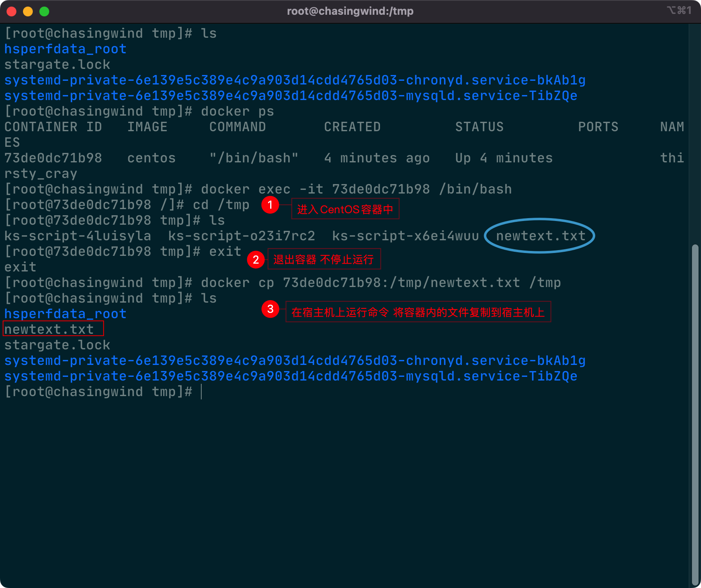Click the quoted "/bin/bash" command value
Image resolution: width=701 pixels, height=588 pixels.
[x=254, y=158]
